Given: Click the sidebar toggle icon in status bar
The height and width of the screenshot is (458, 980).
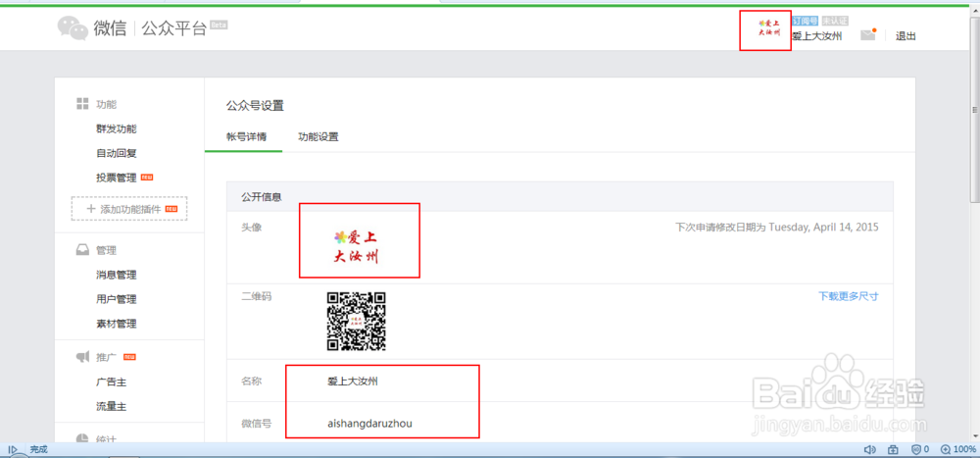Looking at the screenshot, I should [x=13, y=449].
